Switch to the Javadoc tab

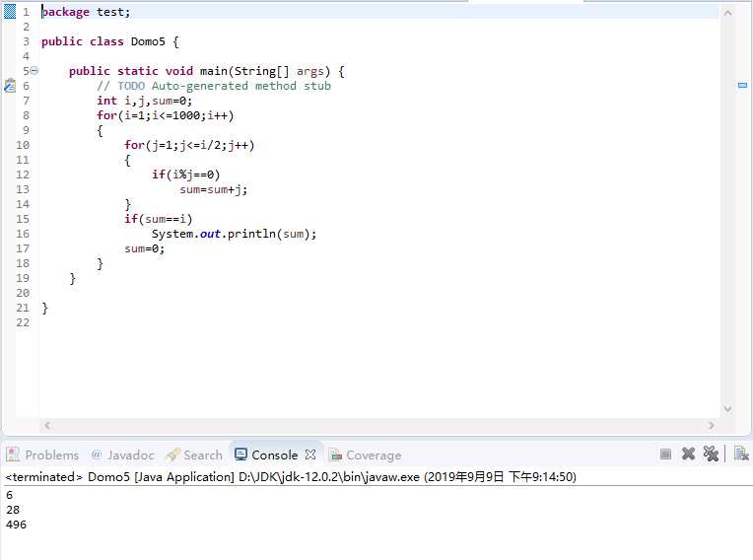122,455
